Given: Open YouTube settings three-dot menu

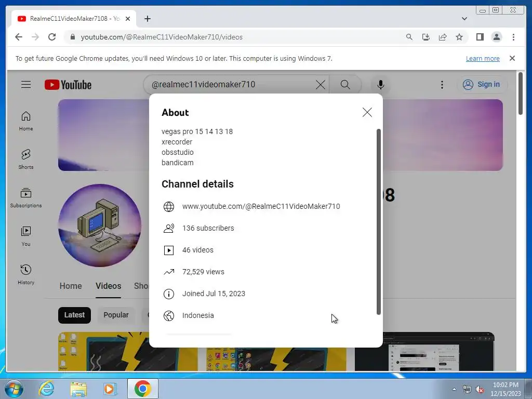Looking at the screenshot, I should (x=442, y=85).
